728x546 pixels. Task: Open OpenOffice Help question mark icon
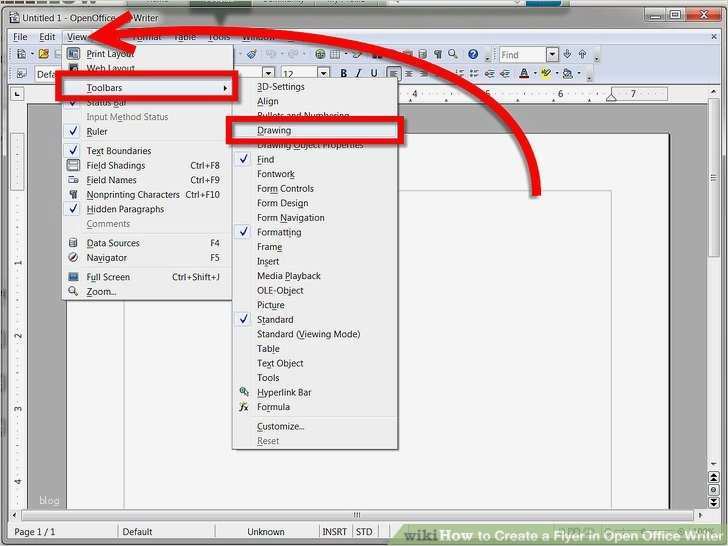tap(473, 54)
